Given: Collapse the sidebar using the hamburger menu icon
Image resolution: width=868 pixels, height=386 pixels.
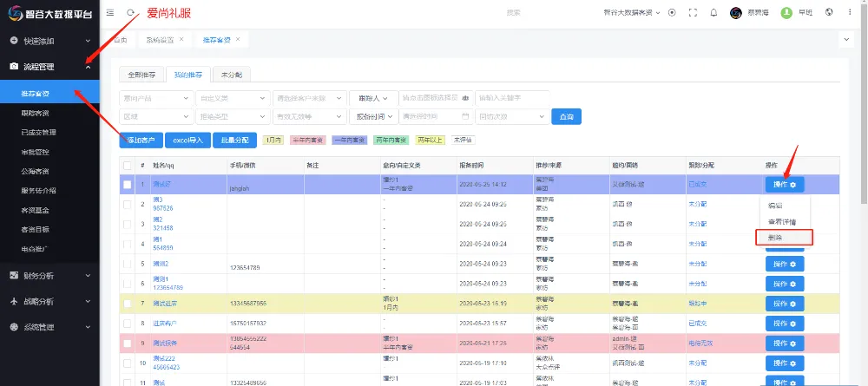Looking at the screenshot, I should tap(109, 13).
